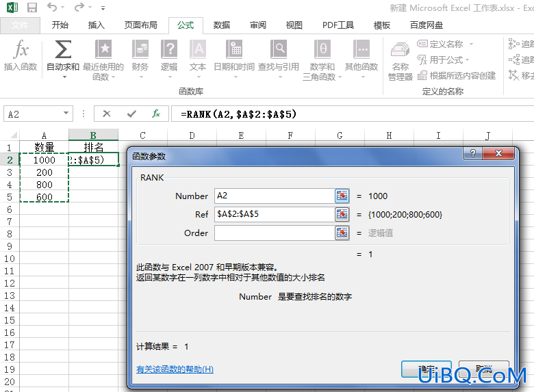Open Date and Time (日期和时间) functions
Screen dimensions: 534x392
click(x=234, y=60)
